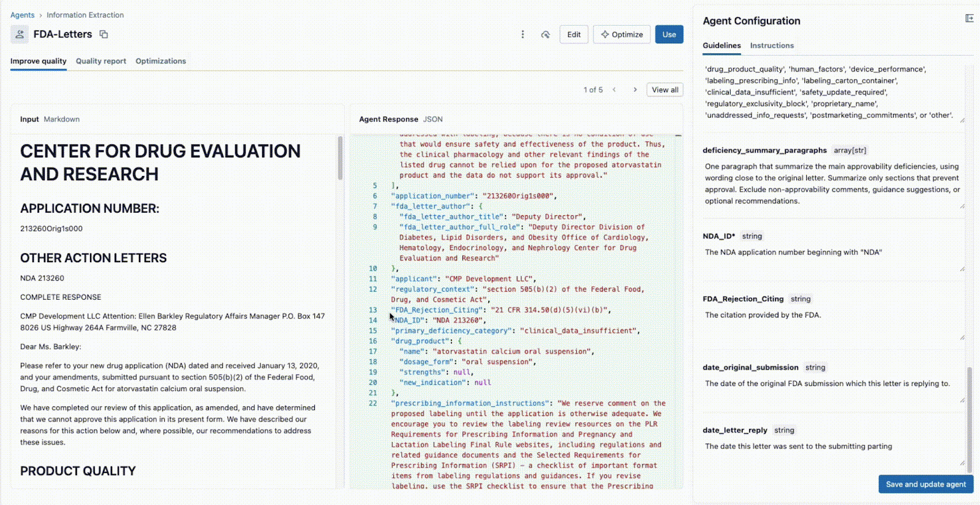The image size is (980, 505).
Task: Click the JSON line with "new_indication": null
Action: [445, 382]
